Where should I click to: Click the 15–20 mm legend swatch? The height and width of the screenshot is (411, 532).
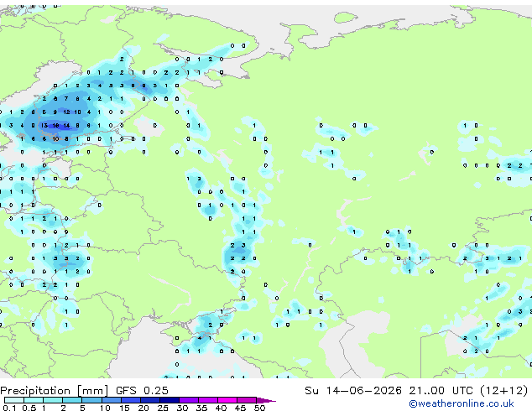(131, 400)
